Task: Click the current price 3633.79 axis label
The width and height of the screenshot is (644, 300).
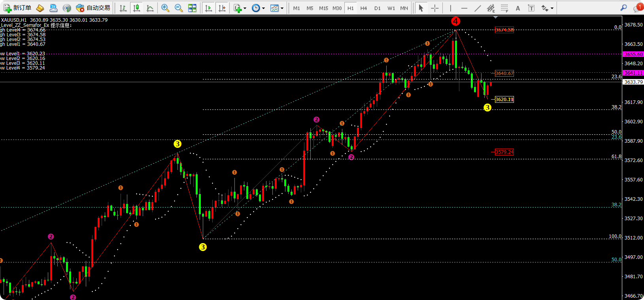Action: [x=633, y=82]
